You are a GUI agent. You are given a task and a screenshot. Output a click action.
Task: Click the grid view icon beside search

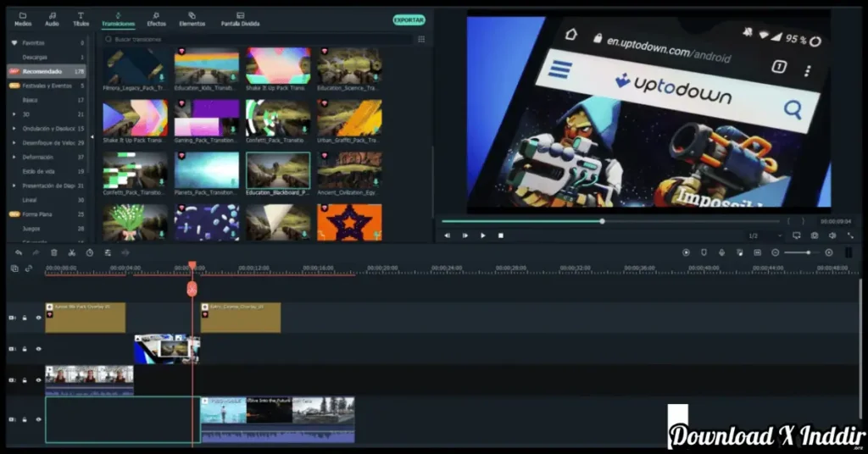(421, 39)
